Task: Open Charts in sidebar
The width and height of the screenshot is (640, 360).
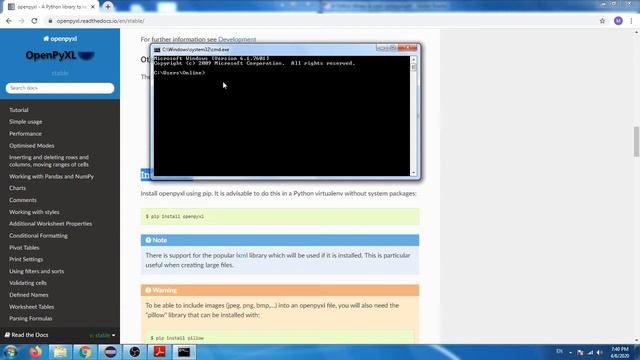Action: pos(18,188)
